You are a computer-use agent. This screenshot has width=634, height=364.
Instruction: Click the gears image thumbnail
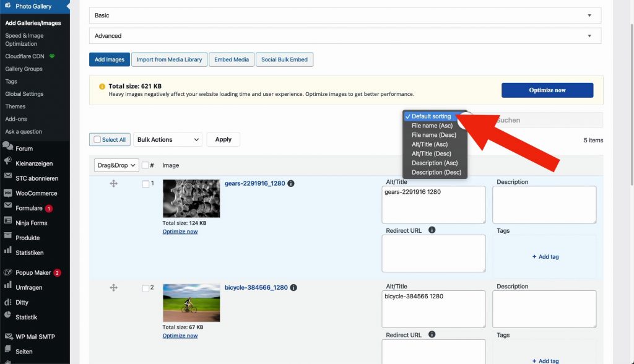[191, 199]
